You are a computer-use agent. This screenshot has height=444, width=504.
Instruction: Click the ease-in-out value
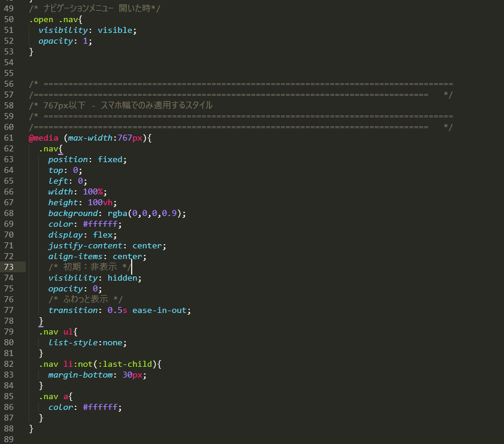(x=159, y=311)
